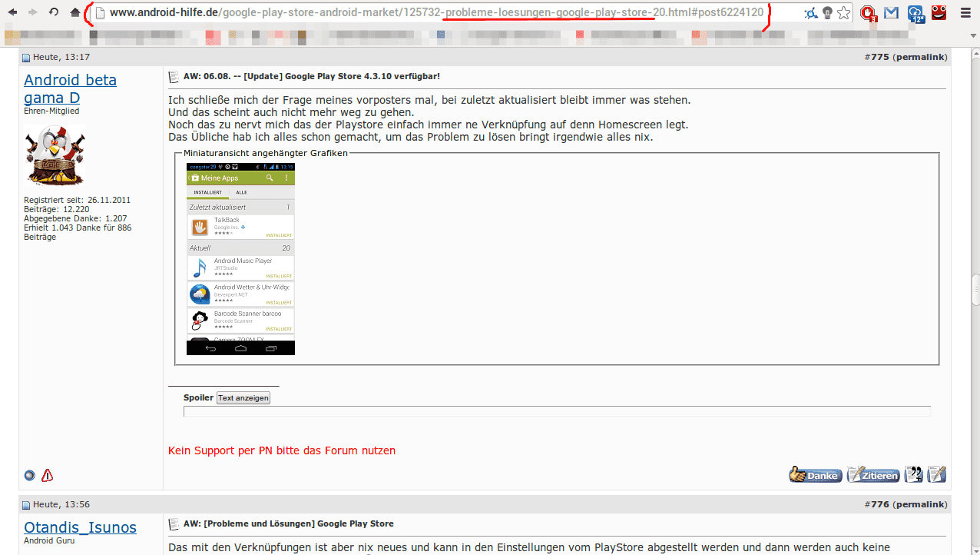Viewport: 980px width, 555px height.
Task: Open the Otandis_Isunos profile link
Action: tap(80, 527)
